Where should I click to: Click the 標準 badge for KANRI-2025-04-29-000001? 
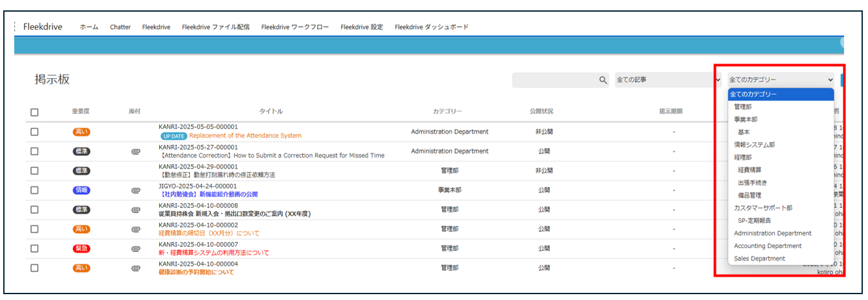(82, 171)
